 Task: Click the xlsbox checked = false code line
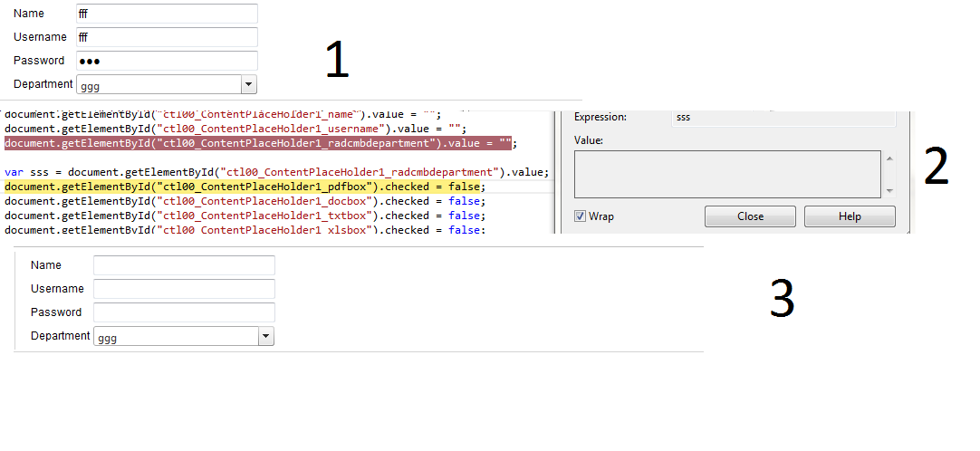pos(245,229)
